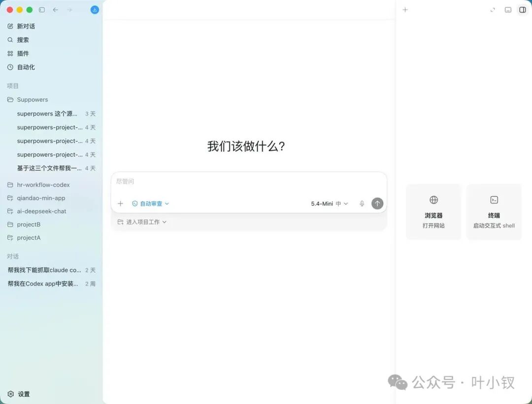
Task: Open 设置 settings
Action: pyautogui.click(x=19, y=394)
